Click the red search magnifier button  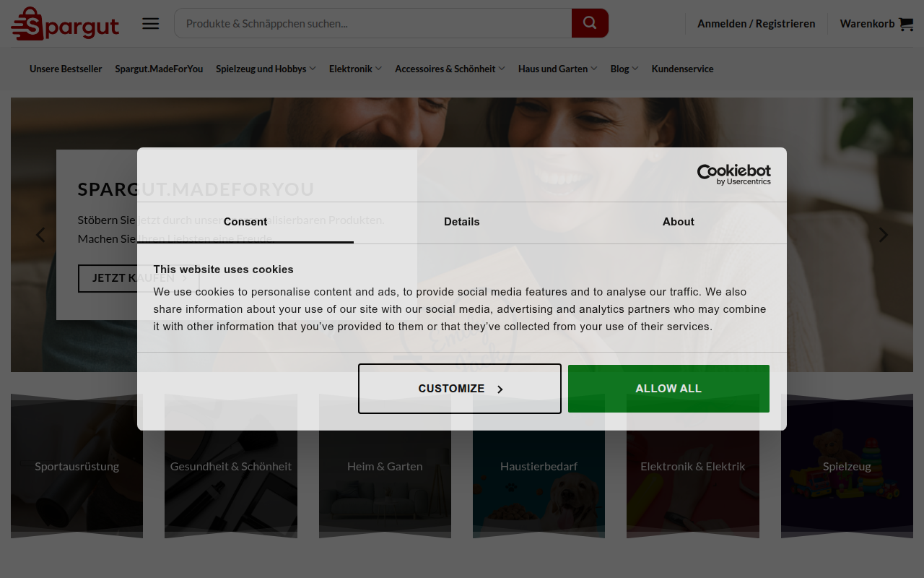click(590, 23)
